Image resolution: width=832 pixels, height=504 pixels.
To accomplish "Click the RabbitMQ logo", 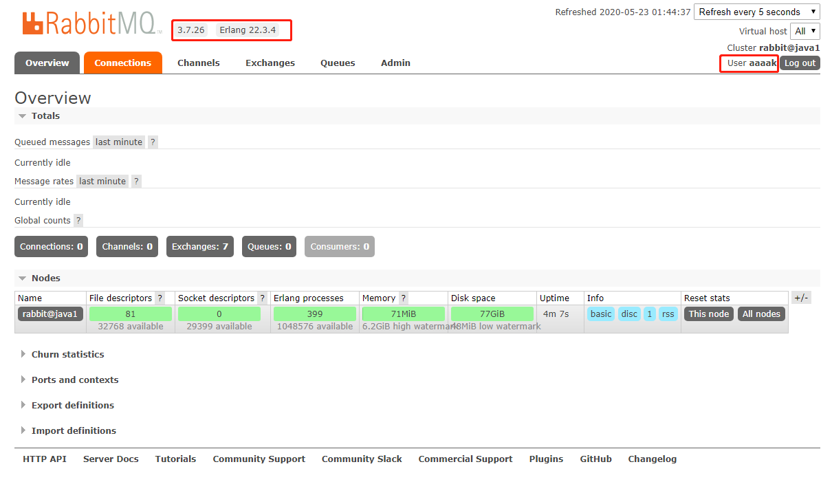I will (x=91, y=23).
